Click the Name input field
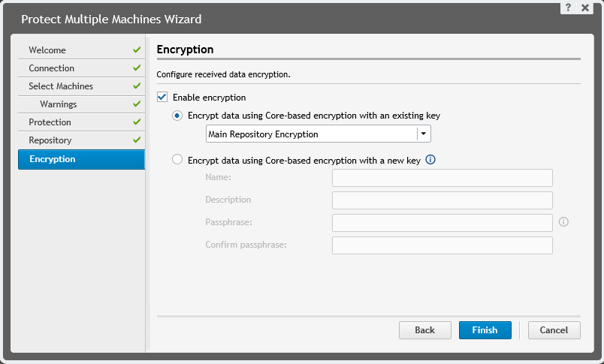The width and height of the screenshot is (604, 364). tap(442, 178)
